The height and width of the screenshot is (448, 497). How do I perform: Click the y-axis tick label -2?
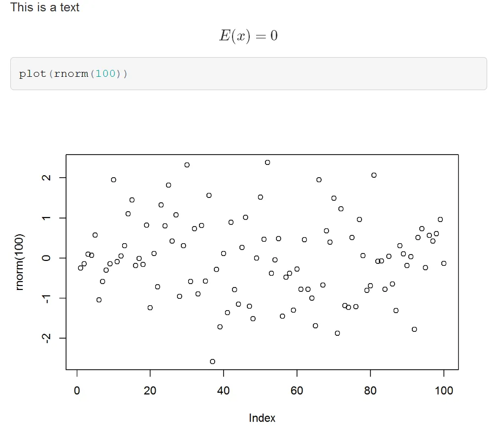point(47,338)
